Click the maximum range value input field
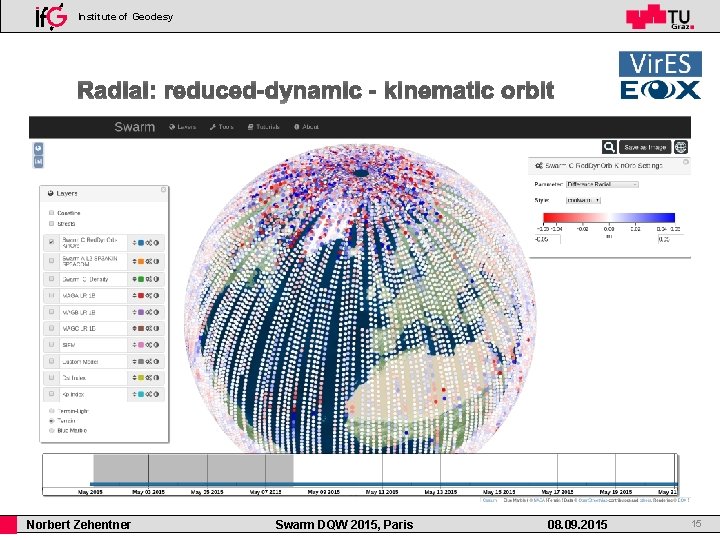This screenshot has width=720, height=540. click(x=670, y=239)
